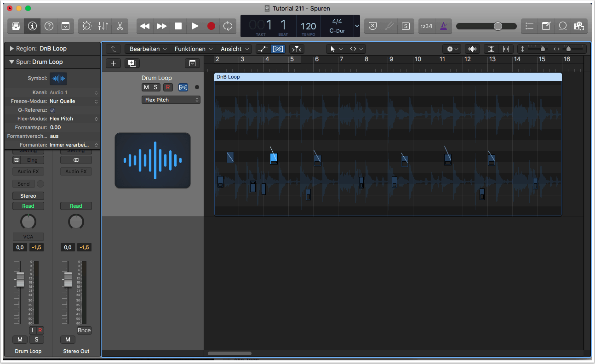
Task: Open the Library browser icon
Action: [x=16, y=26]
